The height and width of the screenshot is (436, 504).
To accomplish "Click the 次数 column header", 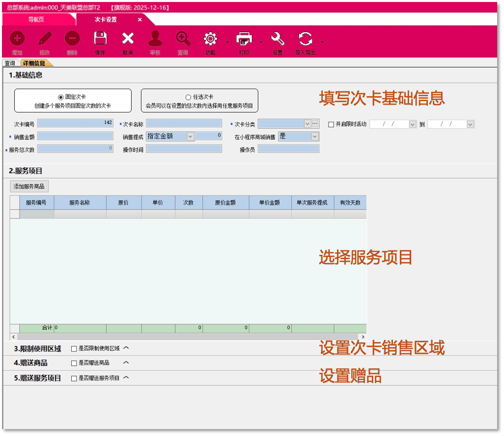I will tap(189, 203).
